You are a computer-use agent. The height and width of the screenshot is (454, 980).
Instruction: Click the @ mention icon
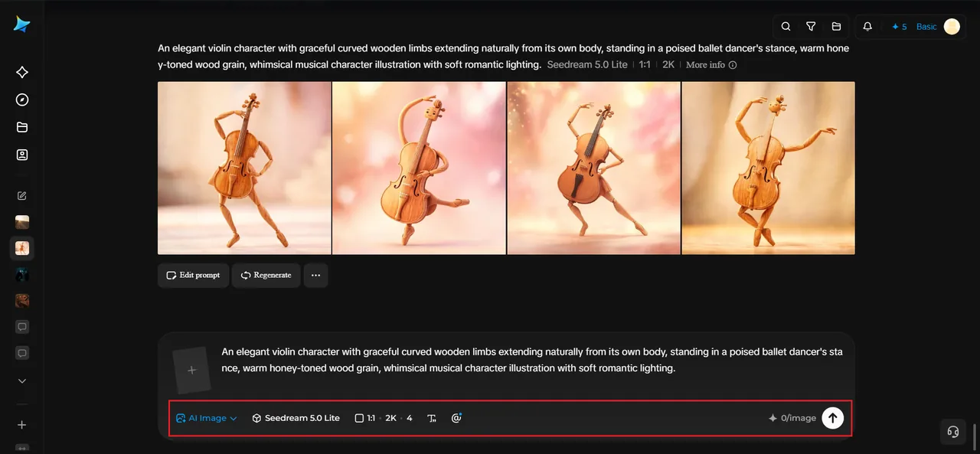(x=456, y=418)
